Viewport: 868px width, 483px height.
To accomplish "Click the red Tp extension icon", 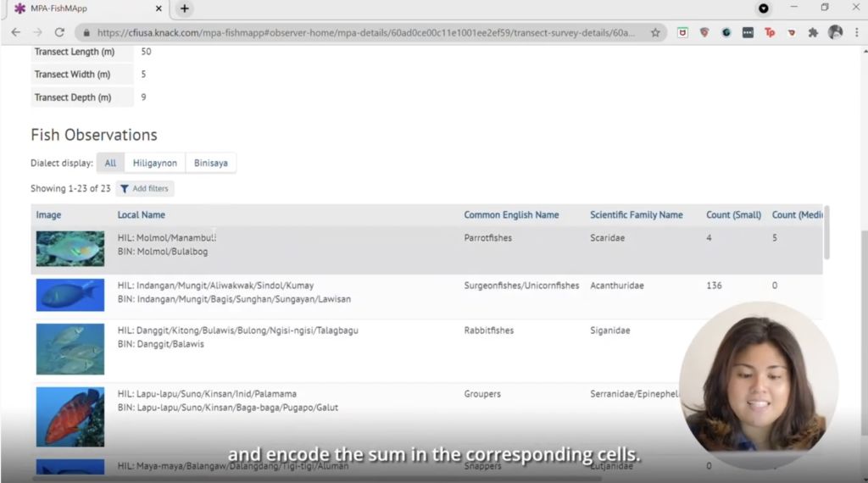I will click(770, 32).
